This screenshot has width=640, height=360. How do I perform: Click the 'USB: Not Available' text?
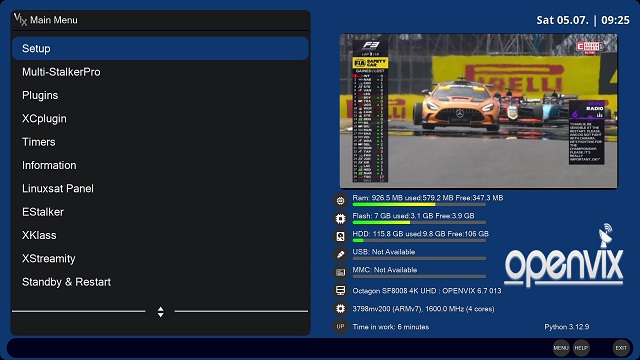384,252
